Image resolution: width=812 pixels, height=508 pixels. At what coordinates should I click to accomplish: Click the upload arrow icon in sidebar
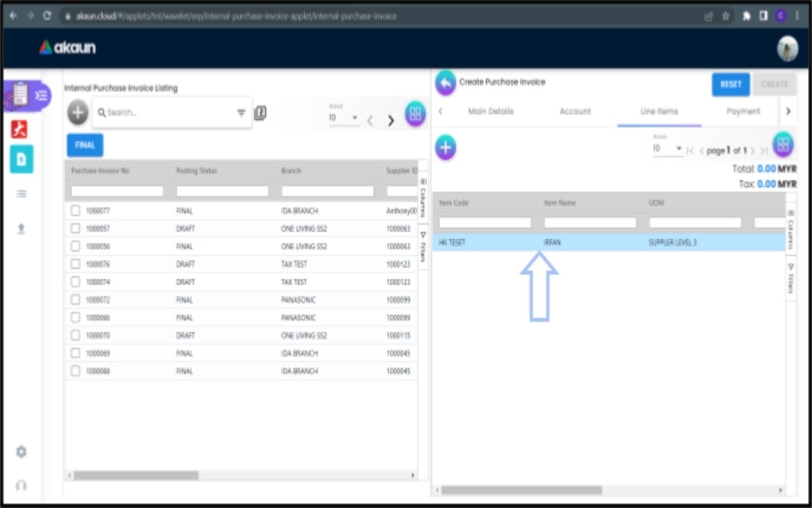[21, 229]
